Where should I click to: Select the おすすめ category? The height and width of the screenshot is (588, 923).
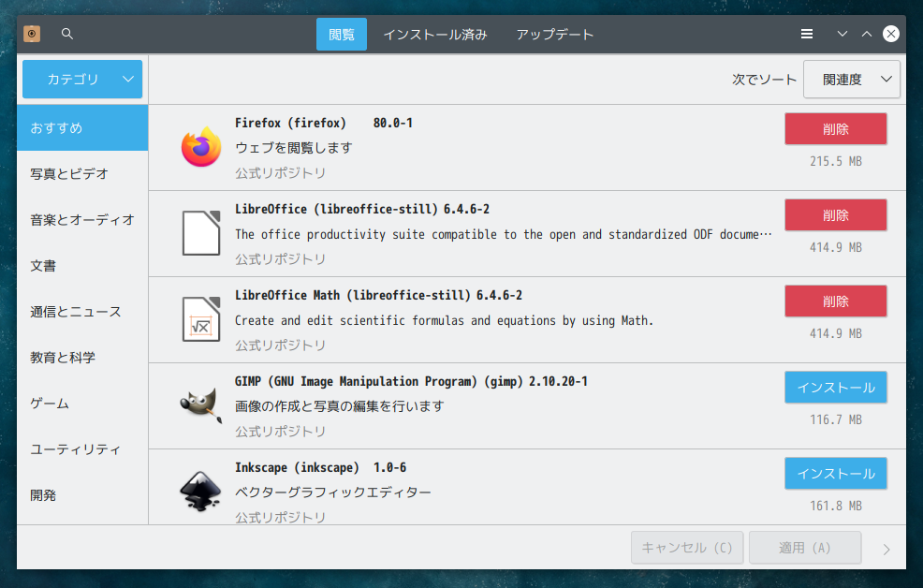82,127
